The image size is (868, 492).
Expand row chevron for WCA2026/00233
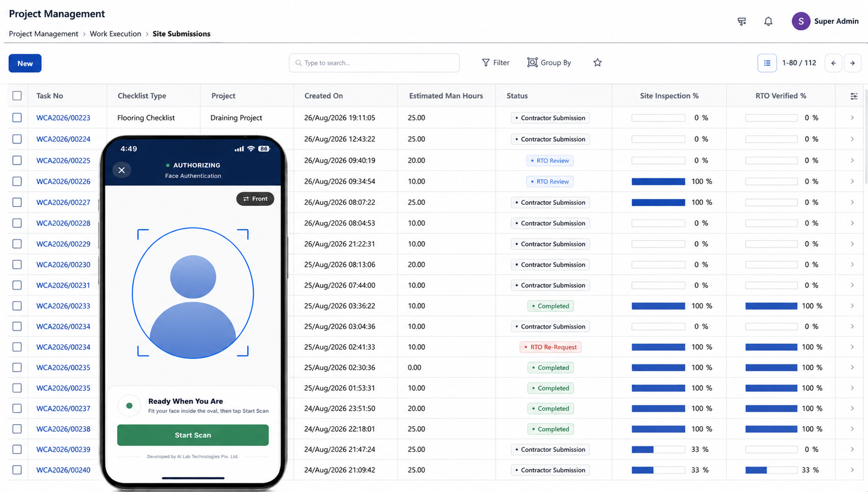pyautogui.click(x=852, y=306)
